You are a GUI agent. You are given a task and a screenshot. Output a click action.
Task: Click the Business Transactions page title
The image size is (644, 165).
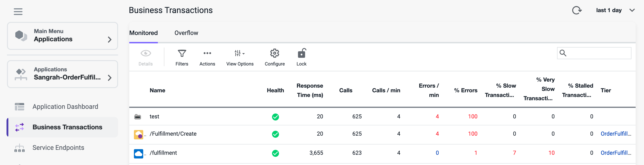coord(171,10)
